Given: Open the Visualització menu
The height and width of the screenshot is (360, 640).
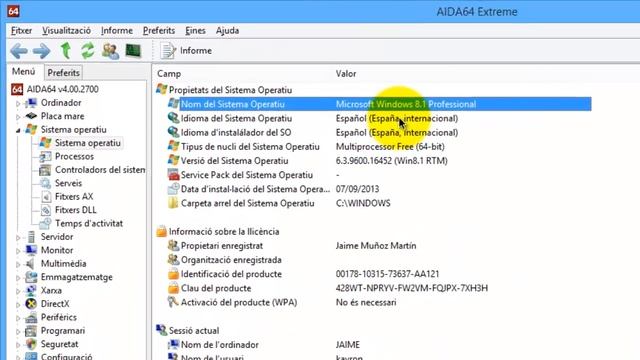Looking at the screenshot, I should pos(67,31).
